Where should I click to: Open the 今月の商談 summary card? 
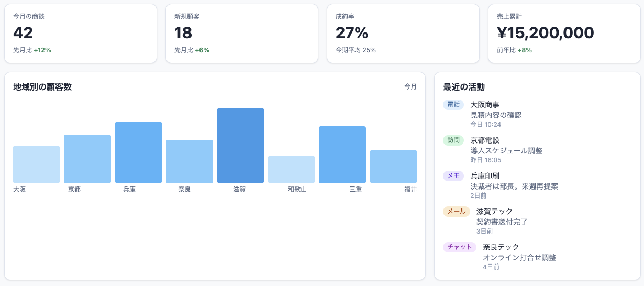click(81, 34)
